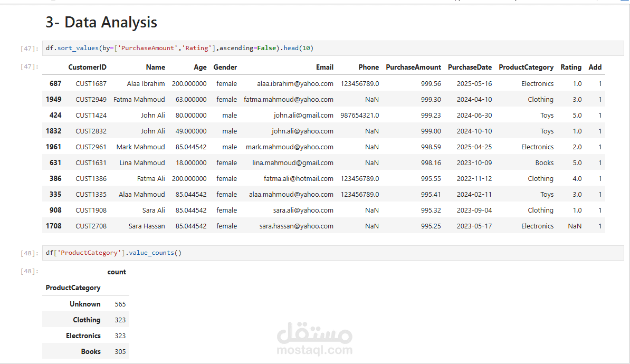The width and height of the screenshot is (630, 364).
Task: Click the purchase amount 999.56
Action: pos(431,83)
